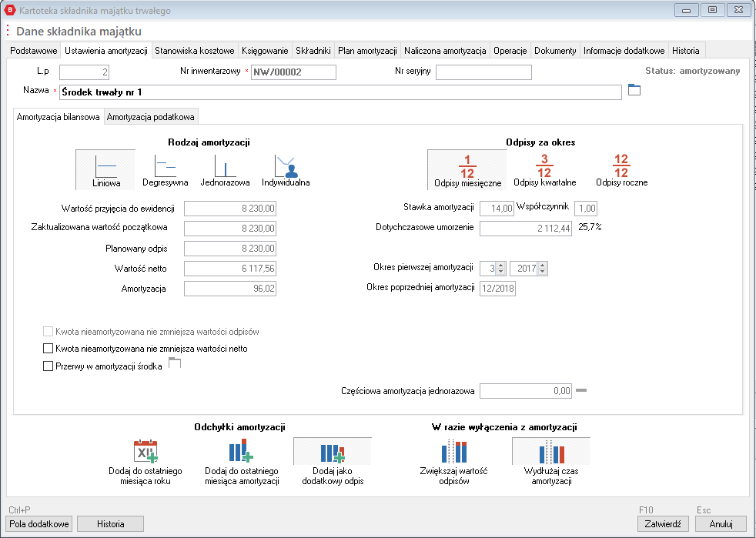This screenshot has width=756, height=538.
Task: Increase the first amortization year 2017
Action: point(543,265)
